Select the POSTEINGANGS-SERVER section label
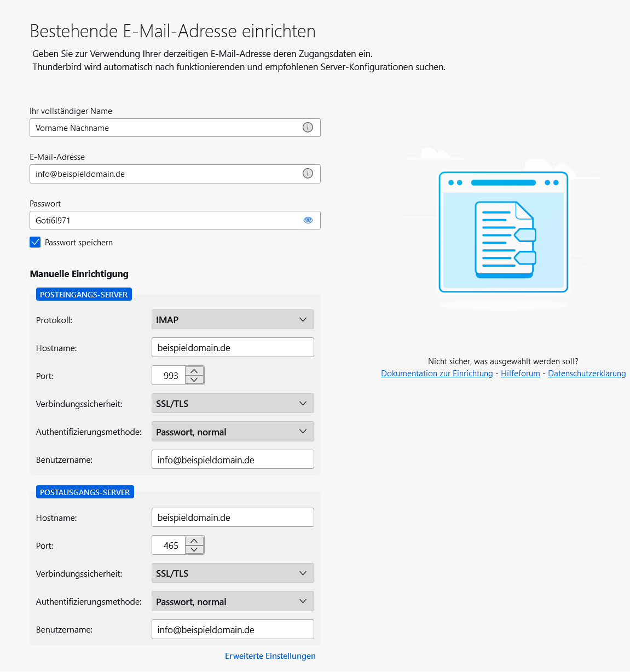630x672 pixels. click(x=83, y=294)
